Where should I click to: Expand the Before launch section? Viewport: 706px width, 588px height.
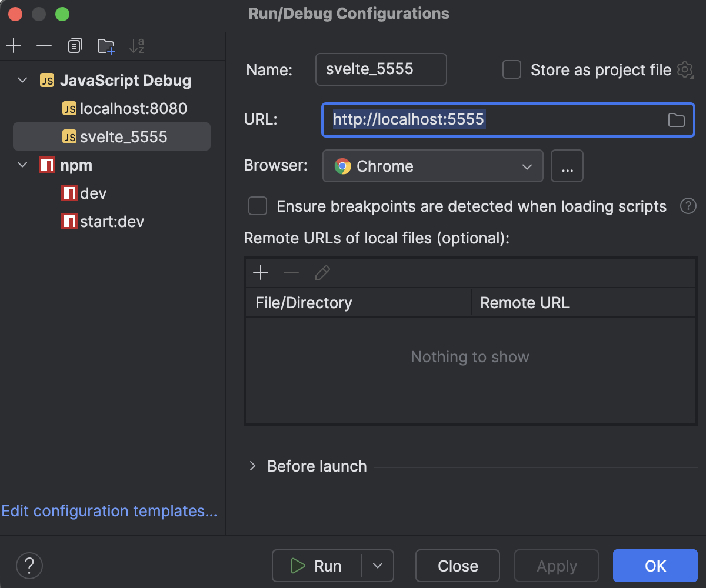pyautogui.click(x=252, y=466)
